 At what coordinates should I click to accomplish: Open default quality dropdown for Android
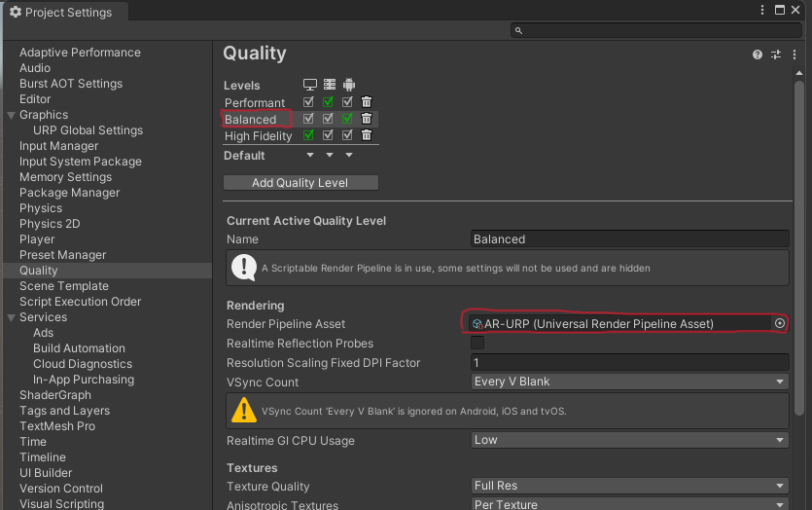click(x=349, y=155)
